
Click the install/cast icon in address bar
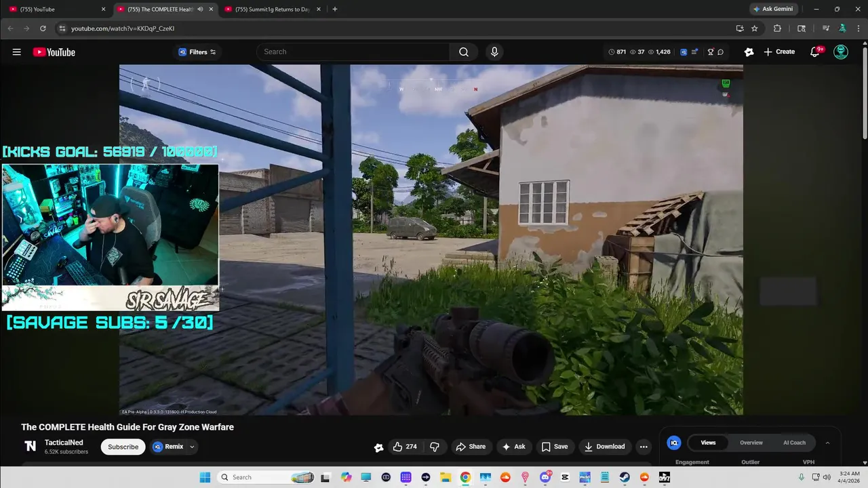point(740,28)
